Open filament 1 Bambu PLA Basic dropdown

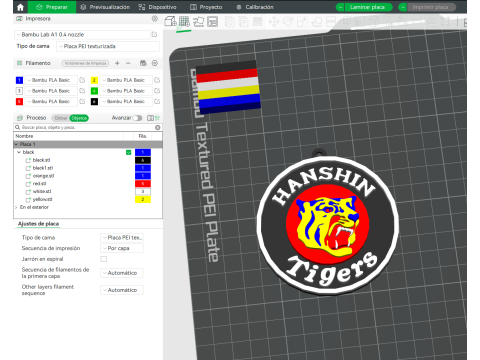[x=51, y=80]
